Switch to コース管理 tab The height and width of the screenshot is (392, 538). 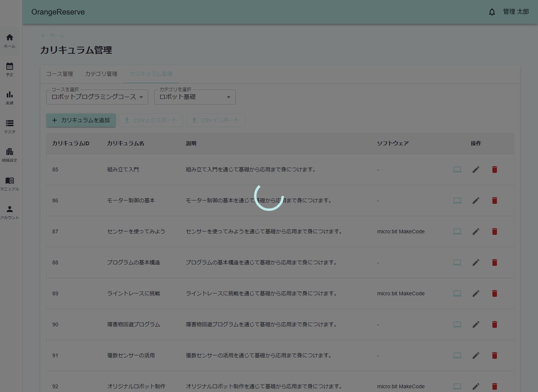(60, 74)
